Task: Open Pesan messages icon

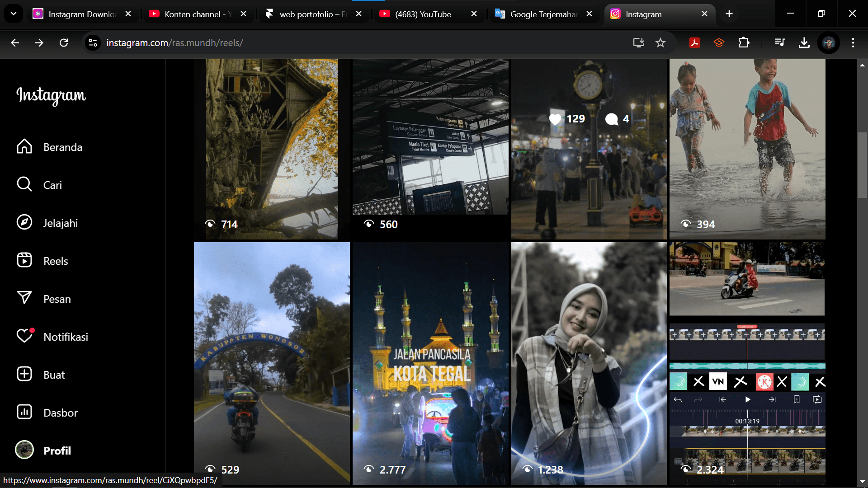Action: pyautogui.click(x=24, y=299)
